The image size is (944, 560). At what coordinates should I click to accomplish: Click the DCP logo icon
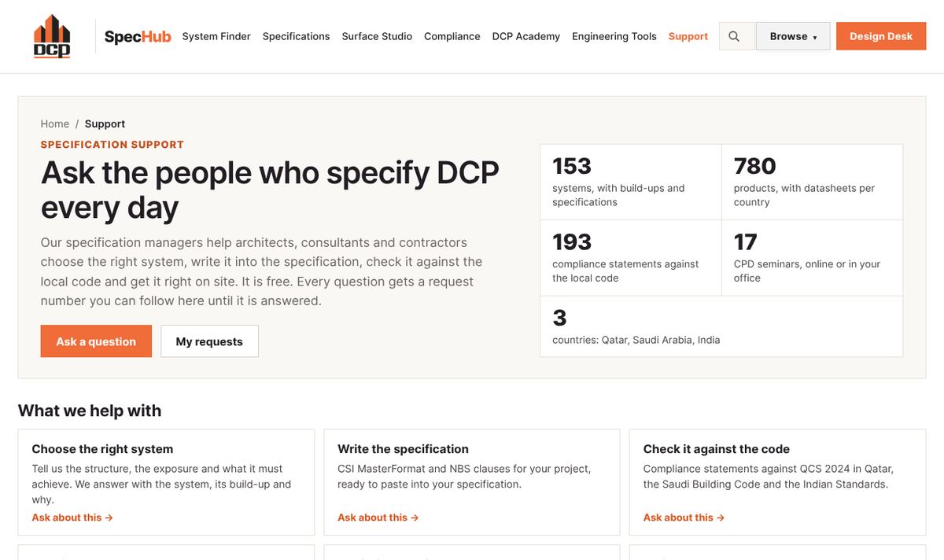click(52, 36)
